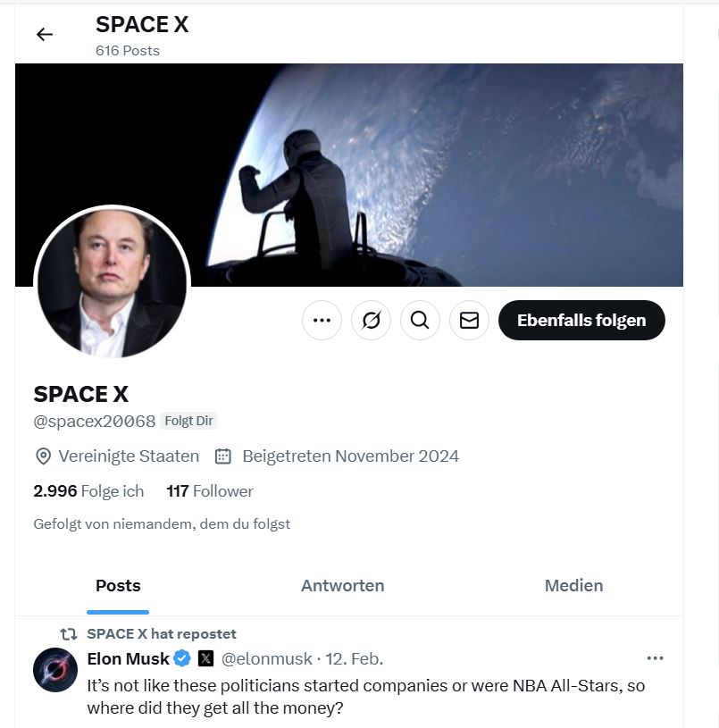This screenshot has height=728, width=719.
Task: Open the 2.996 Folge ich list
Action: (88, 491)
